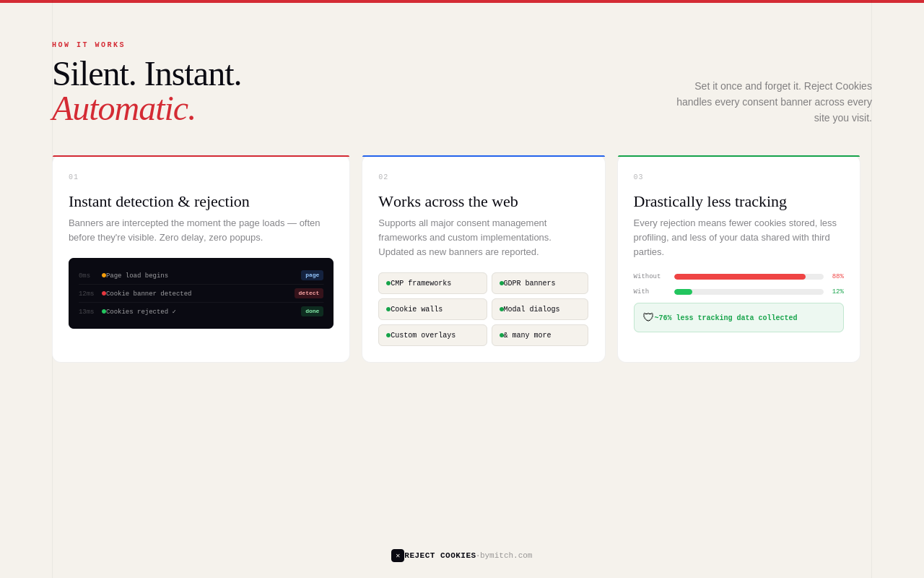The image size is (924, 578).
Task: Click the 12% value label
Action: click(837, 292)
